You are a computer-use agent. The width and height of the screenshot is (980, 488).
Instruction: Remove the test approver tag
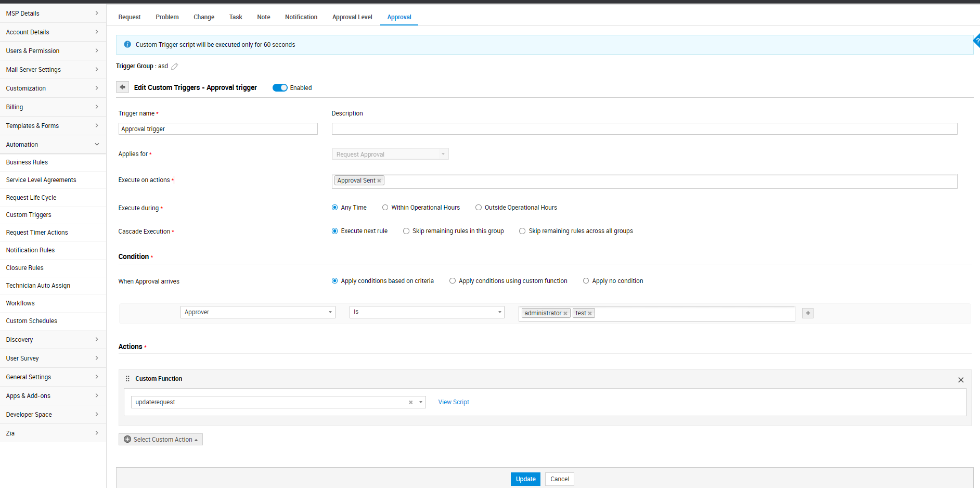click(x=590, y=314)
